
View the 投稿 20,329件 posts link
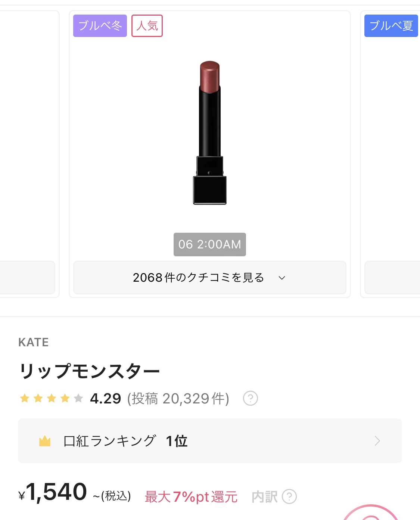(178, 399)
